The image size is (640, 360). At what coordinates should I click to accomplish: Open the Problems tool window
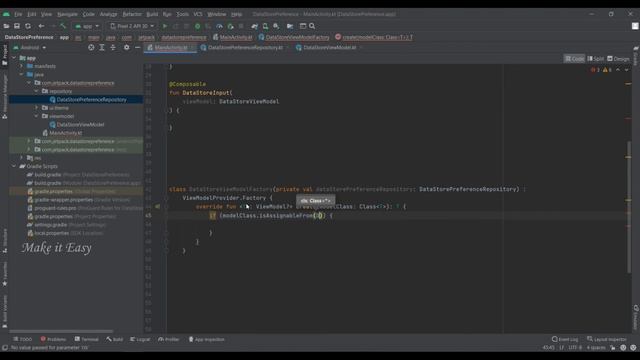coord(53,340)
